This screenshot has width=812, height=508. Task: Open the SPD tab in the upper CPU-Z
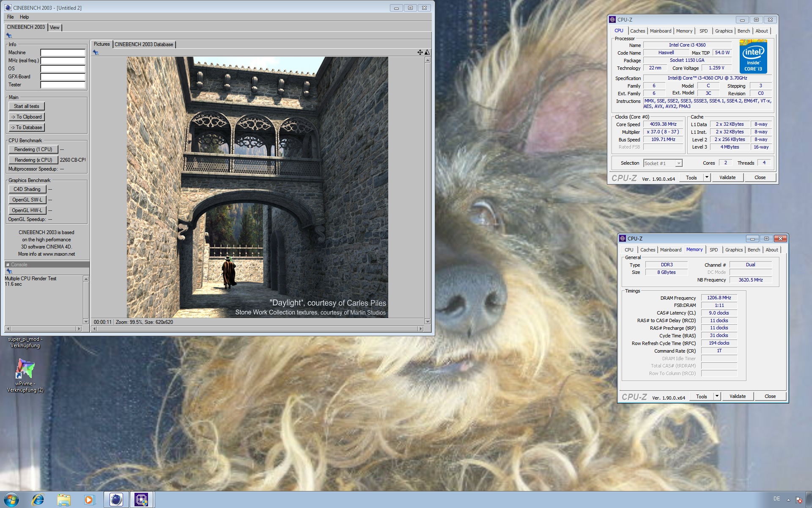tap(704, 31)
